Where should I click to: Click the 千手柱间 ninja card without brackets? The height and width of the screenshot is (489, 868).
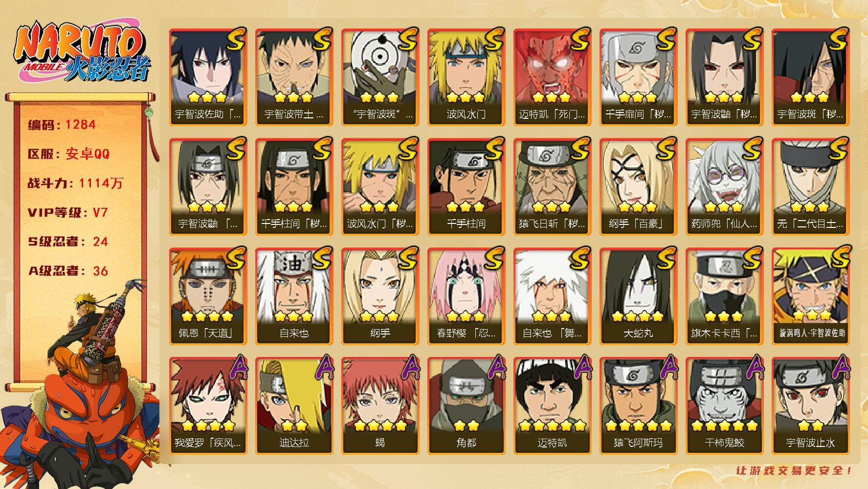tap(466, 186)
